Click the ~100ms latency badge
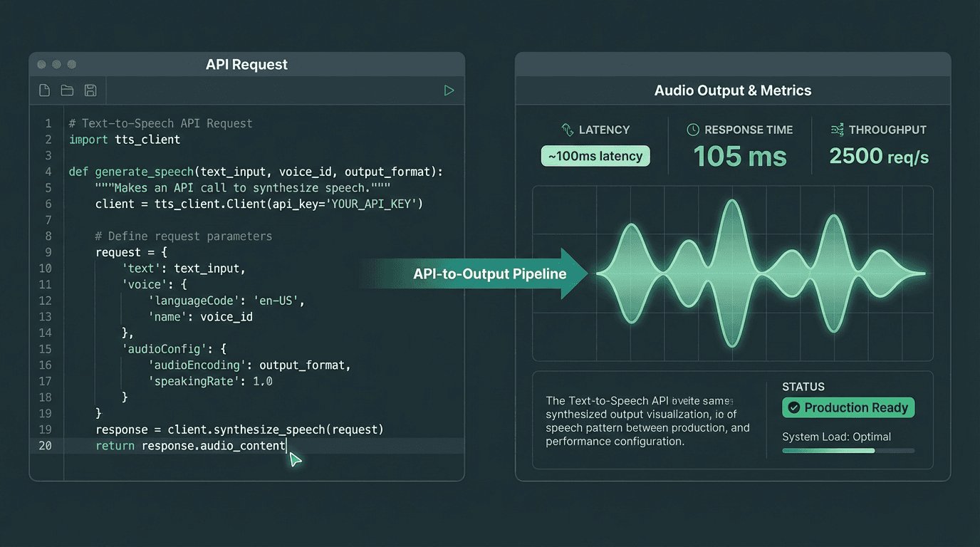 (596, 156)
